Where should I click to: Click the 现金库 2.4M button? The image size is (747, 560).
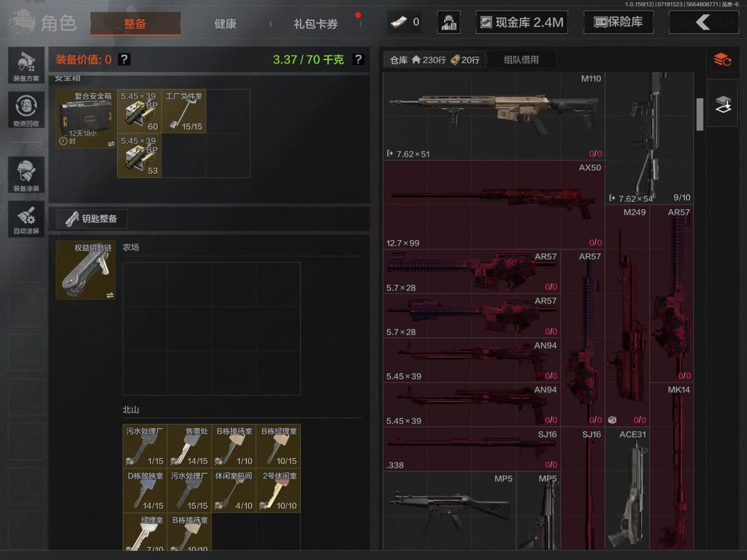coord(522,22)
